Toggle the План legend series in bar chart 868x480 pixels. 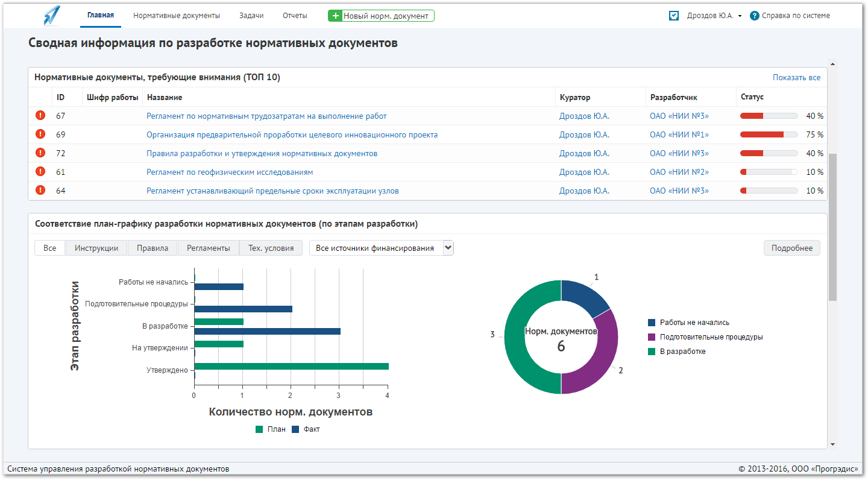271,429
